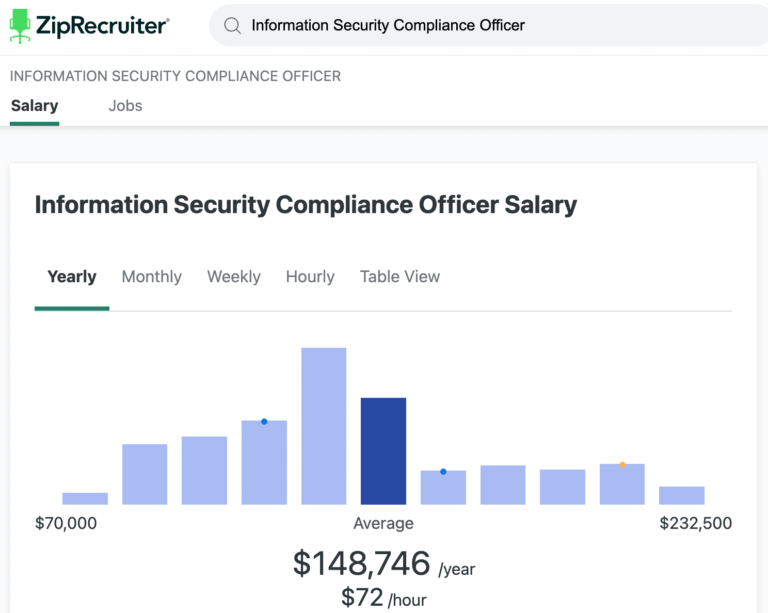Click the orange dot marker on the chart
This screenshot has height=613, width=768.
622,465
